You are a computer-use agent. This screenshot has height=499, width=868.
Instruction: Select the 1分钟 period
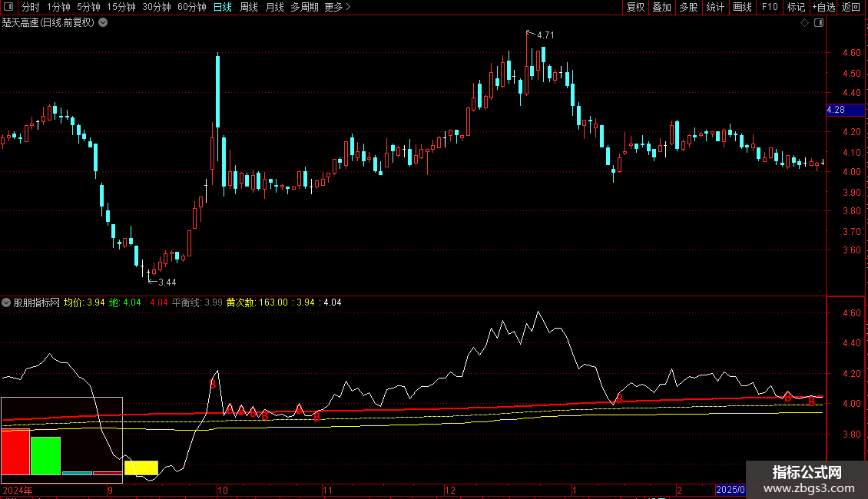pos(58,7)
